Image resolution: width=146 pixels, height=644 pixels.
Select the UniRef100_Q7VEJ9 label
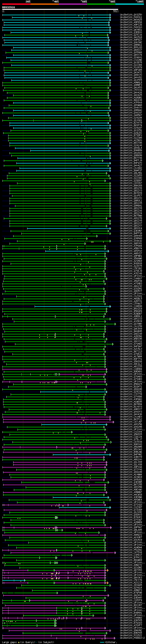pyautogui.click(x=131, y=271)
